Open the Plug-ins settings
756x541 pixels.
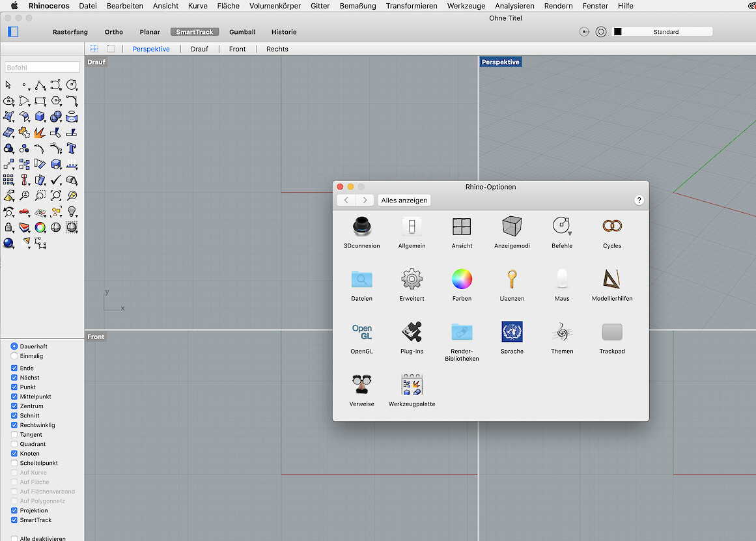pyautogui.click(x=412, y=337)
